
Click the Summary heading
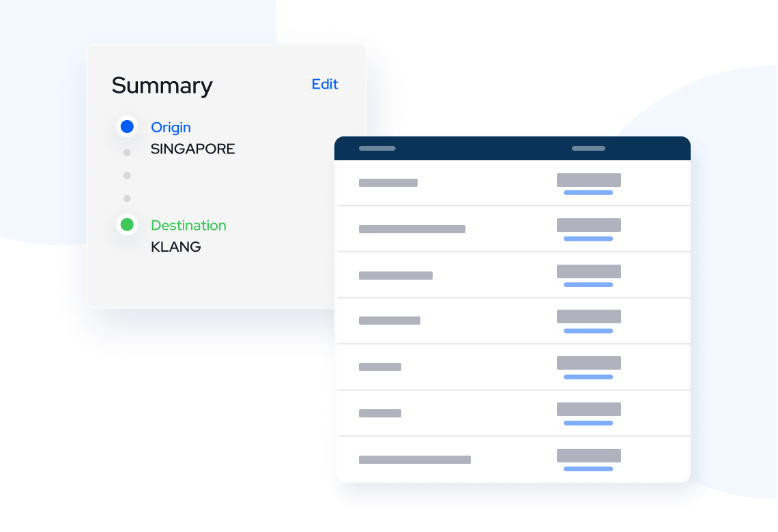pos(162,86)
